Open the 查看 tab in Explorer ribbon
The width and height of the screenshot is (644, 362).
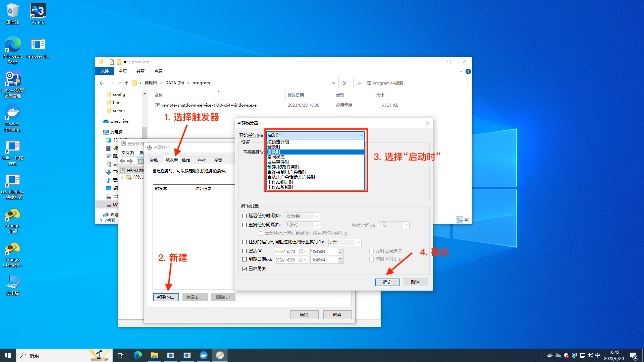pyautogui.click(x=158, y=71)
